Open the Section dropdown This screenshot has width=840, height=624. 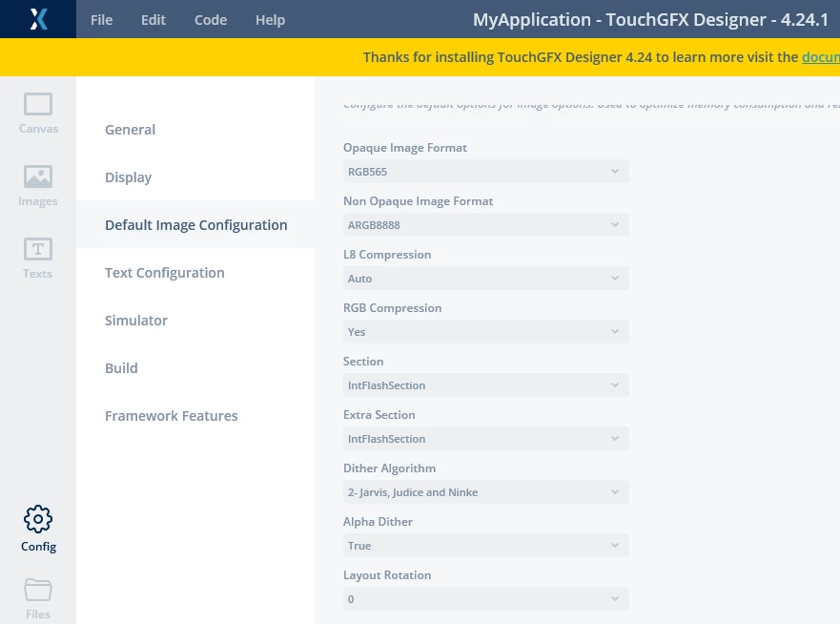486,385
